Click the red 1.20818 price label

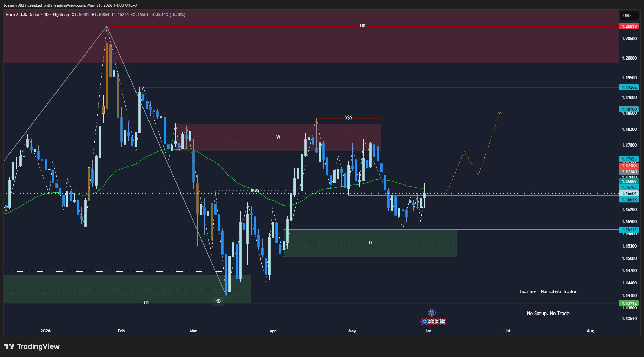click(629, 26)
